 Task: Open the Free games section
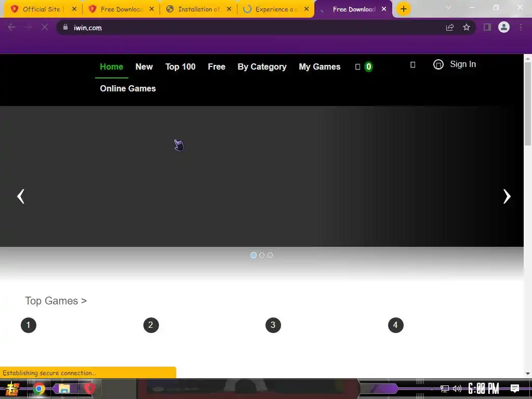[x=217, y=67]
